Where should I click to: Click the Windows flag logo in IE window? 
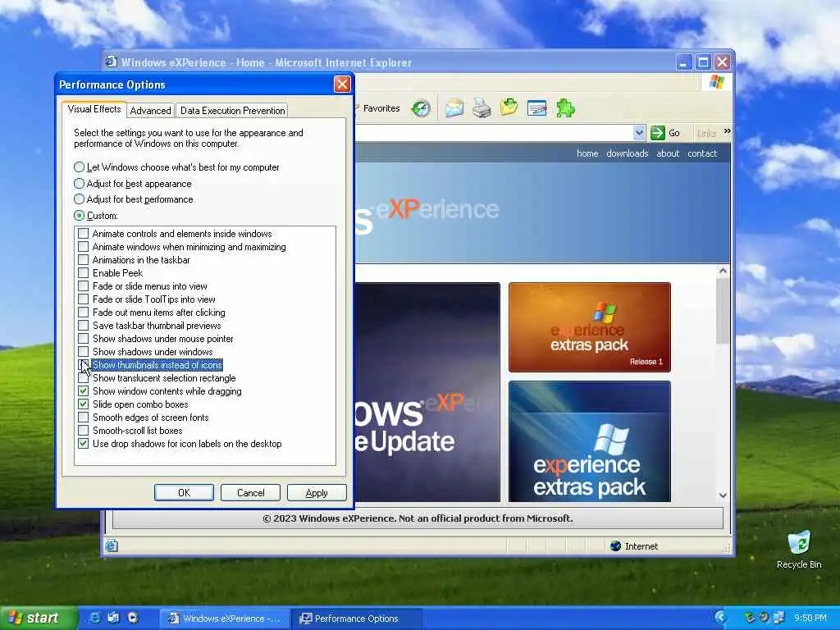pos(716,82)
